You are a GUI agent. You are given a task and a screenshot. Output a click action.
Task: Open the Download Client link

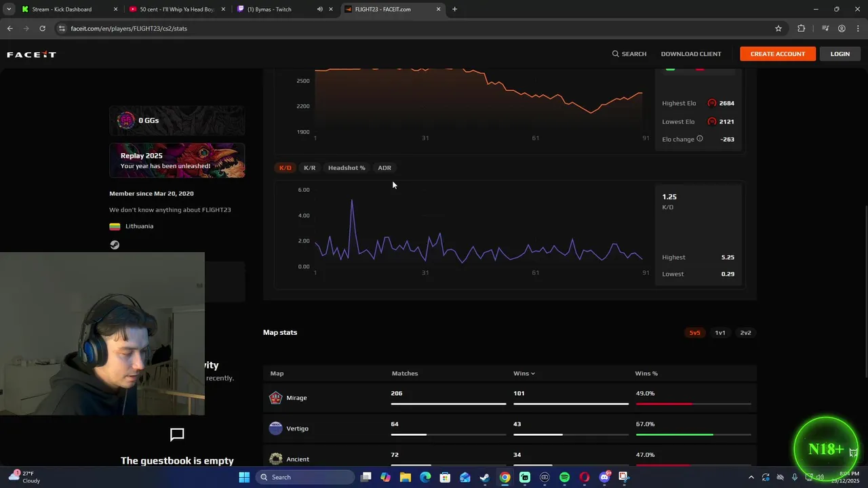tap(691, 54)
